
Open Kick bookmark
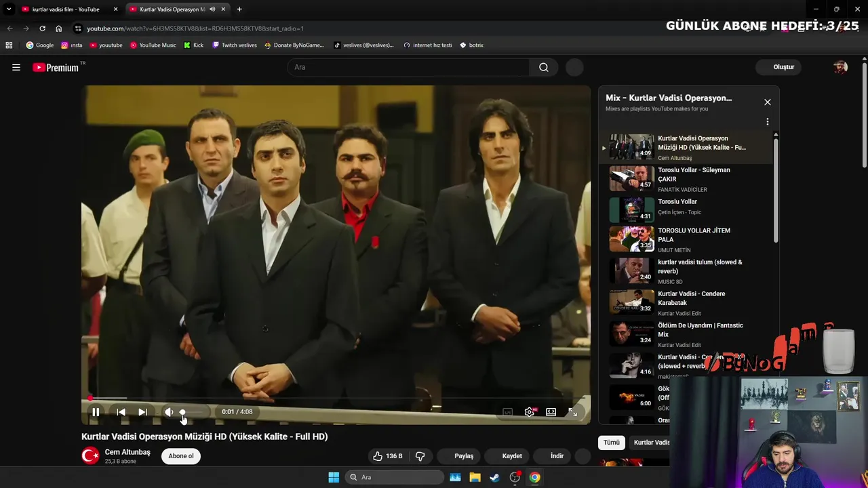pyautogui.click(x=194, y=45)
